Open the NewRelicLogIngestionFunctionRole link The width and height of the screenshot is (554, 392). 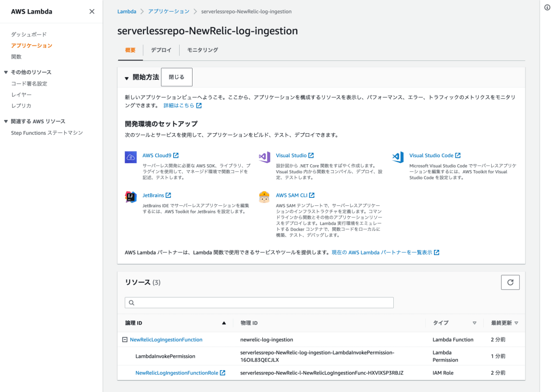[177, 373]
